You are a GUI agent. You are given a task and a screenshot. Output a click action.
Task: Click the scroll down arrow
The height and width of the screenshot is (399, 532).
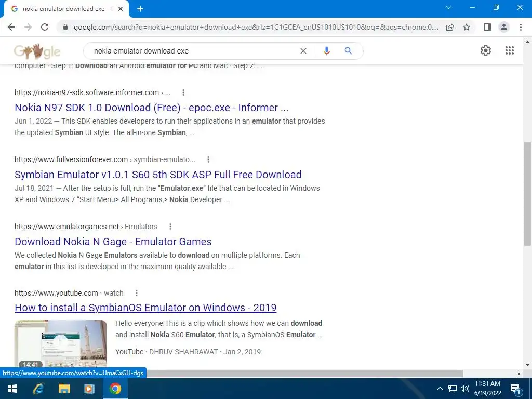(527, 365)
